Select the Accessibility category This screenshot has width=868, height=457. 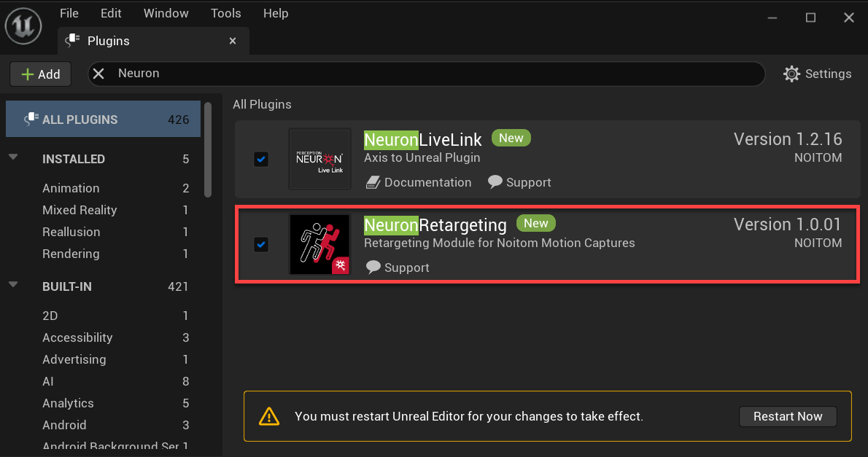click(77, 337)
